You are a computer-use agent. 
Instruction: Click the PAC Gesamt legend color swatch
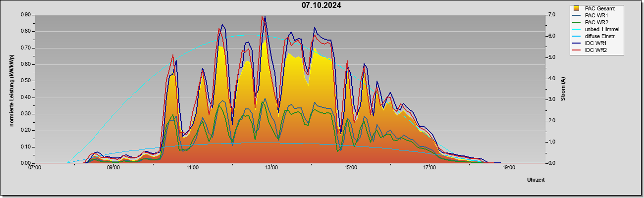[x=577, y=8]
